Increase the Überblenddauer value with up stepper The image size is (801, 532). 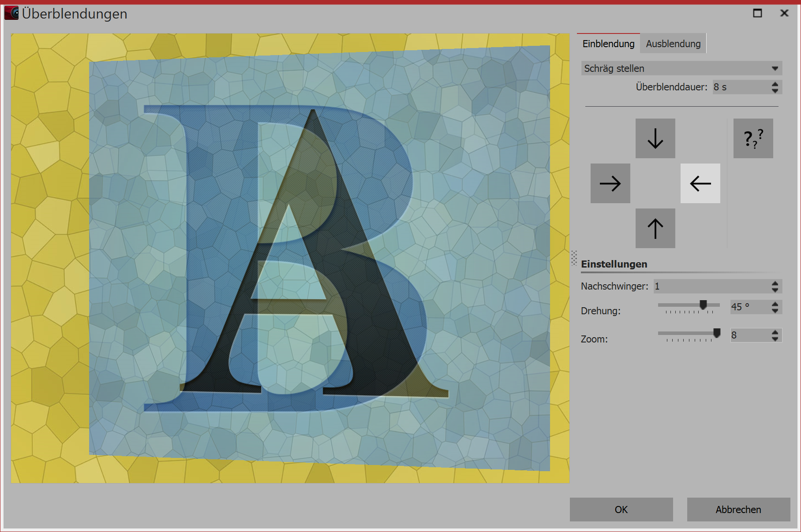point(775,83)
